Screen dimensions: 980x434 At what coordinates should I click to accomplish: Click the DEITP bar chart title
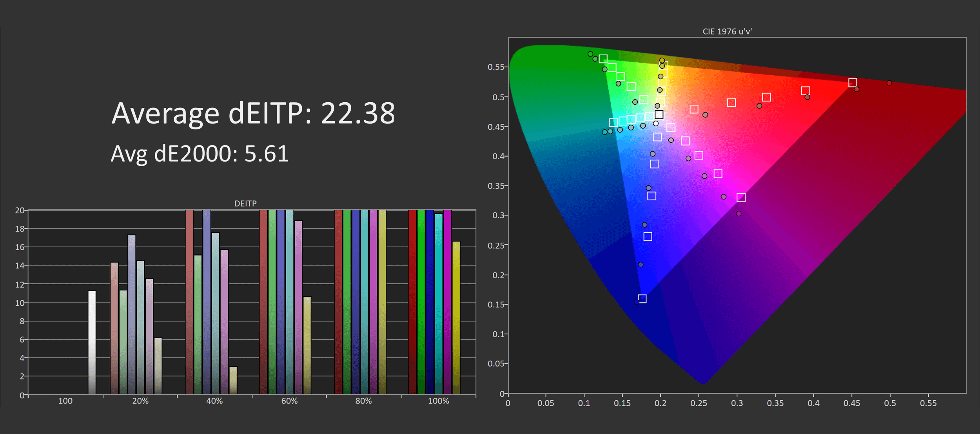245,203
